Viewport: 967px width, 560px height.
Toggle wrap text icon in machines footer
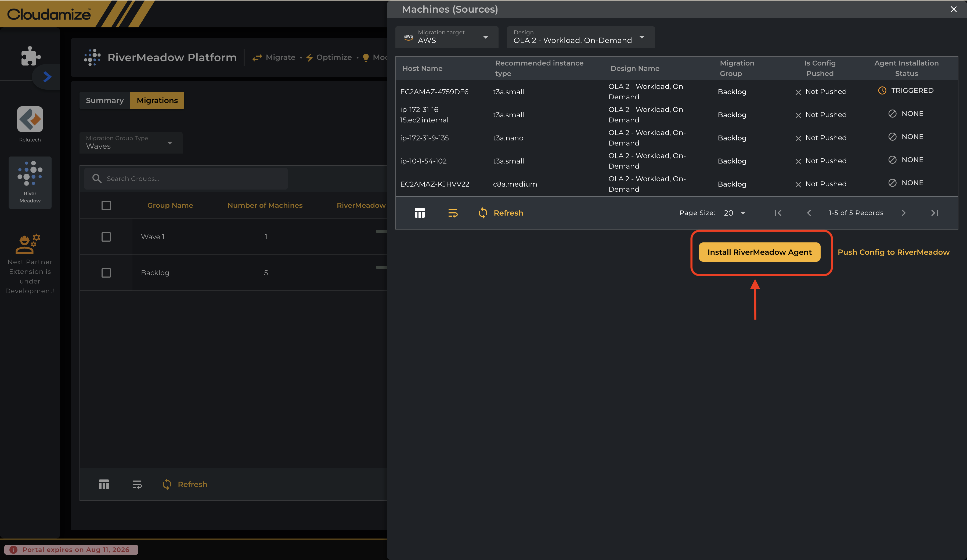point(453,213)
